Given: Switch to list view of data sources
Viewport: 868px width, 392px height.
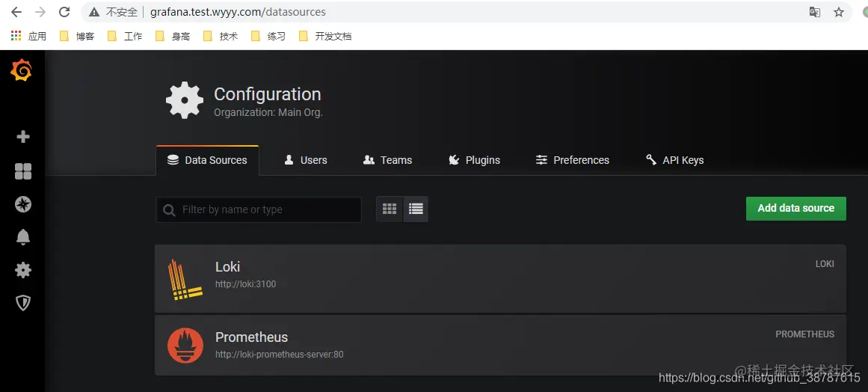Looking at the screenshot, I should pos(416,209).
